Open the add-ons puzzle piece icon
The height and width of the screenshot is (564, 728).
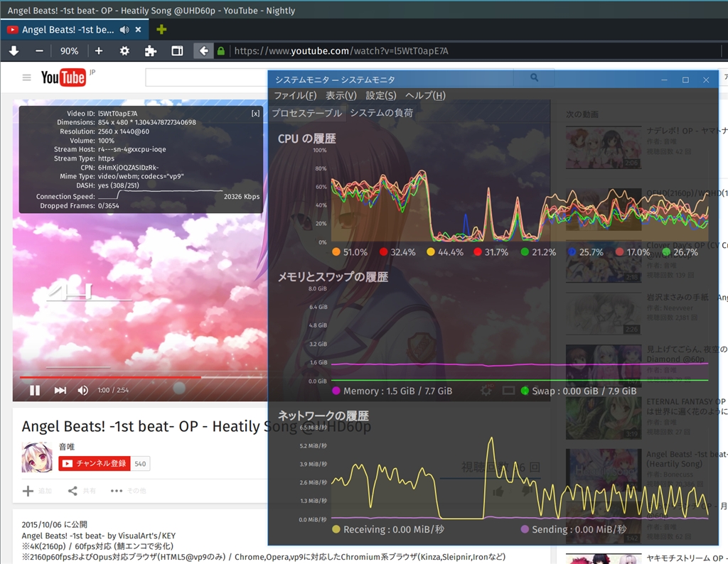point(151,51)
